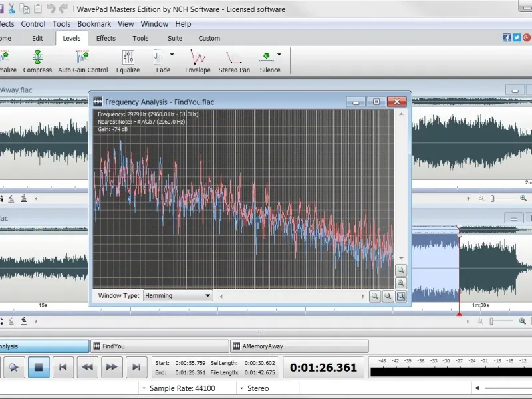Switch to the AMemoryAway file tab
Image resolution: width=532 pixels, height=399 pixels.
299,346
